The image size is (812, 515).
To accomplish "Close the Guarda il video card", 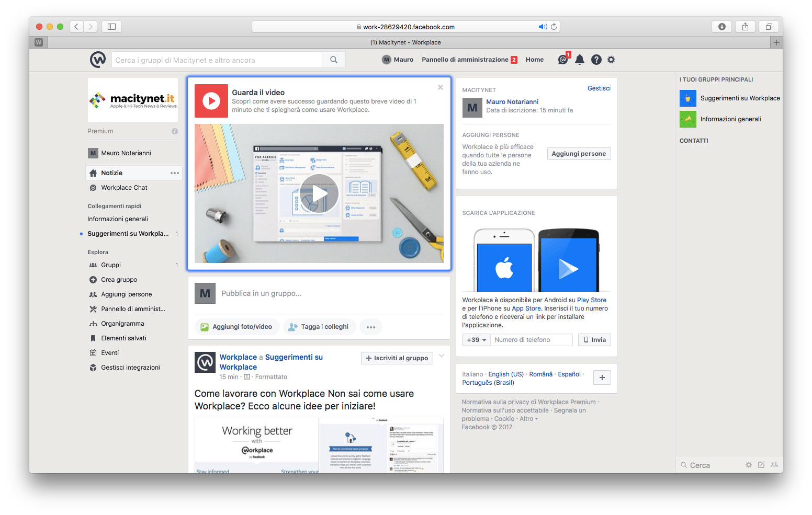I will pos(441,87).
